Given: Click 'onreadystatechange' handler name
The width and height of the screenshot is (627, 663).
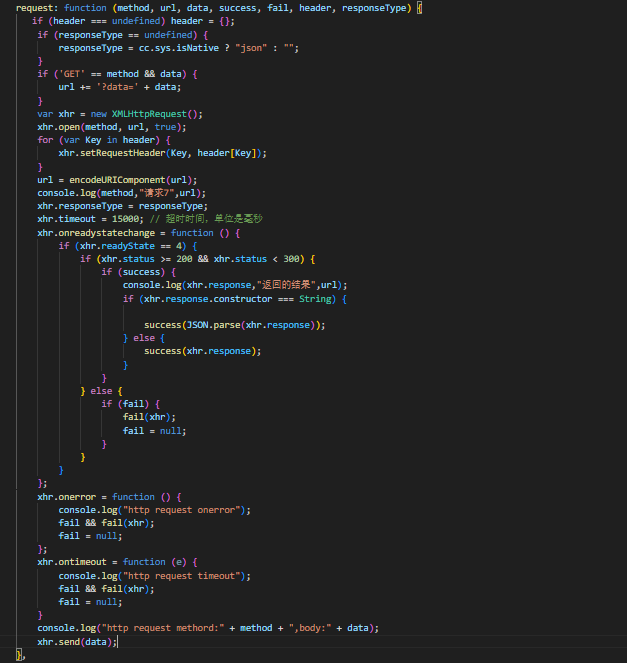Looking at the screenshot, I should 107,233.
